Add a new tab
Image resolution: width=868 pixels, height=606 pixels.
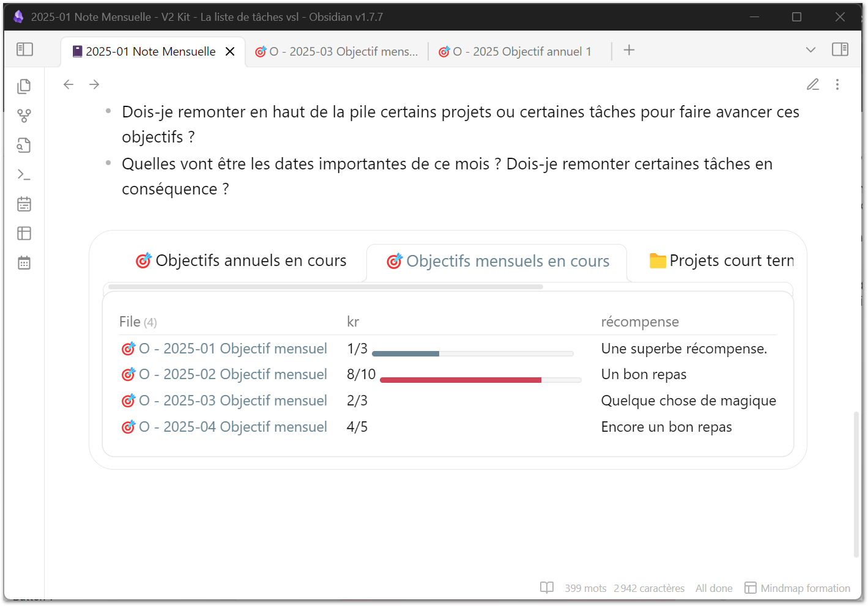coord(629,50)
